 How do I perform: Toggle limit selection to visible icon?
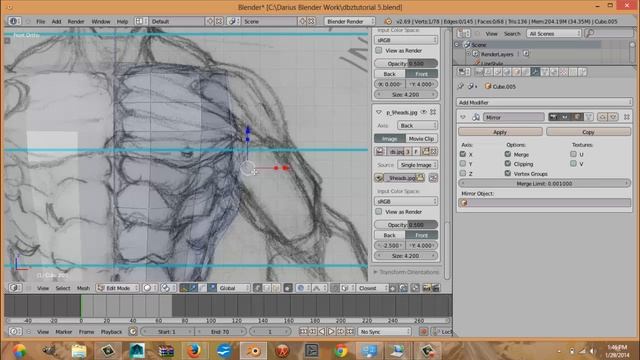point(288,288)
